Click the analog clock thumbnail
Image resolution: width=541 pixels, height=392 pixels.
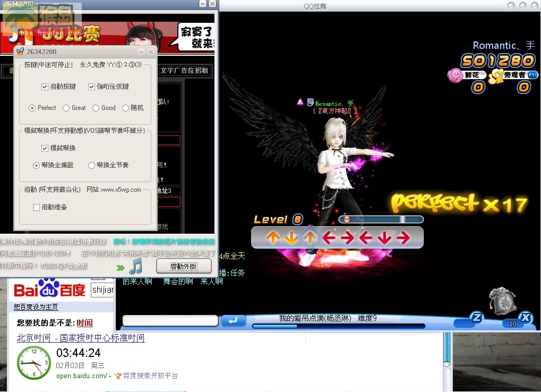(34, 363)
